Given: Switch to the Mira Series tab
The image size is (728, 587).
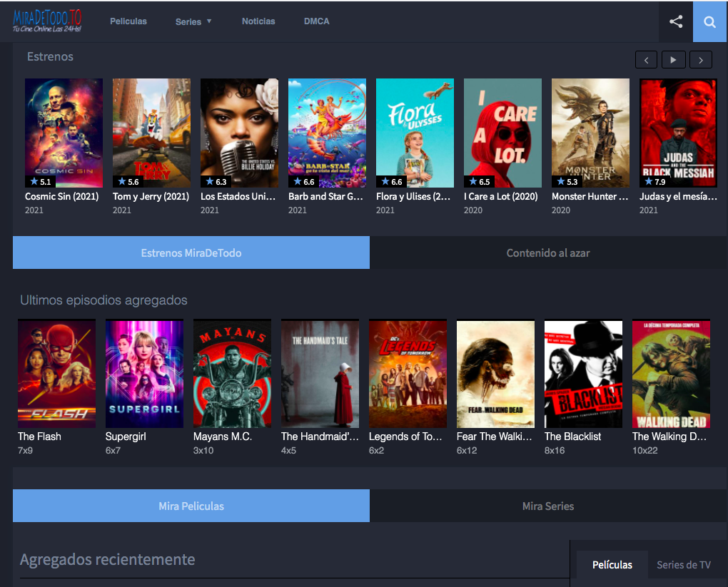Looking at the screenshot, I should 548,506.
